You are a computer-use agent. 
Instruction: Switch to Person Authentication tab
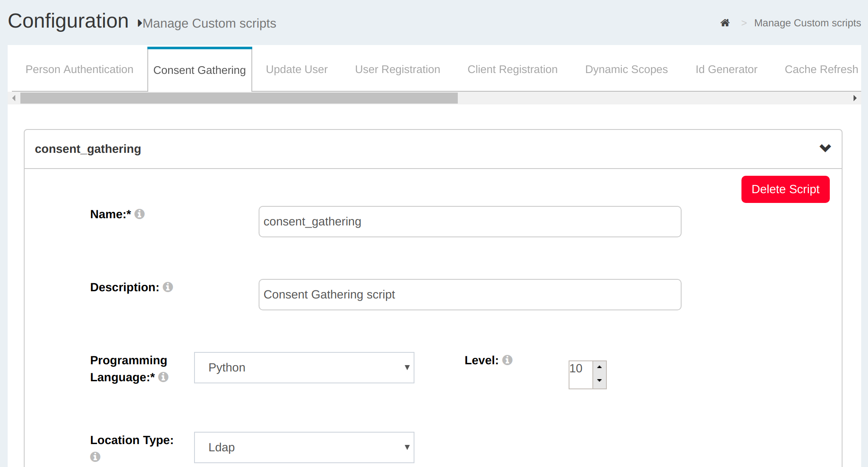pyautogui.click(x=79, y=69)
